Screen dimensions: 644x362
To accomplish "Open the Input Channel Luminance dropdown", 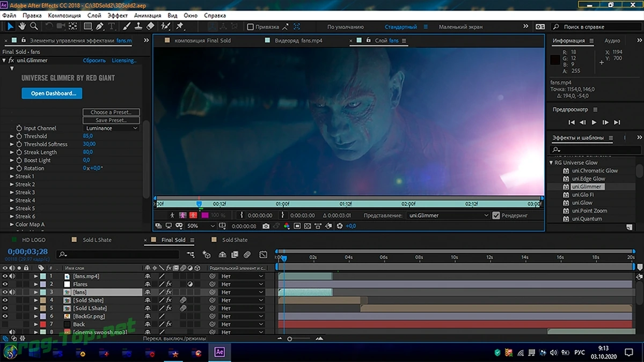I will point(111,128).
